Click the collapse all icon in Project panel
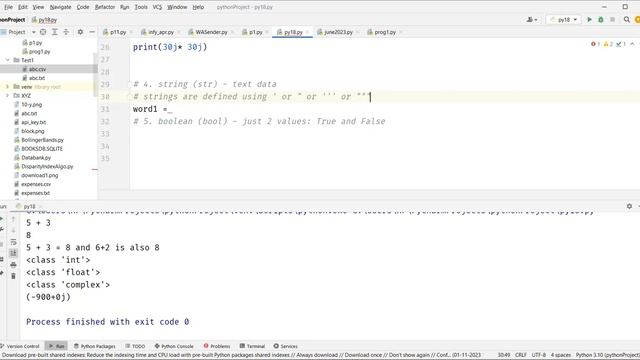640x360 pixels. coord(66,32)
